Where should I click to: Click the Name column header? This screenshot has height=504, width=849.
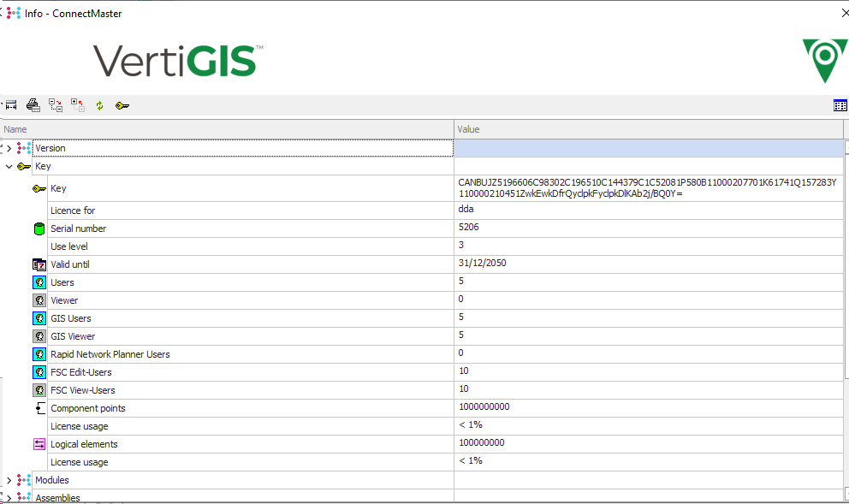coord(227,129)
